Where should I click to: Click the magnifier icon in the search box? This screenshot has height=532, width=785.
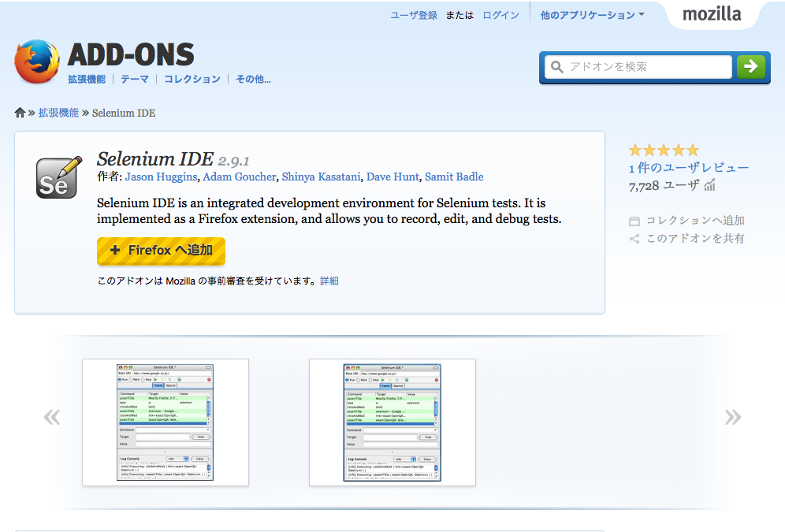coord(556,67)
